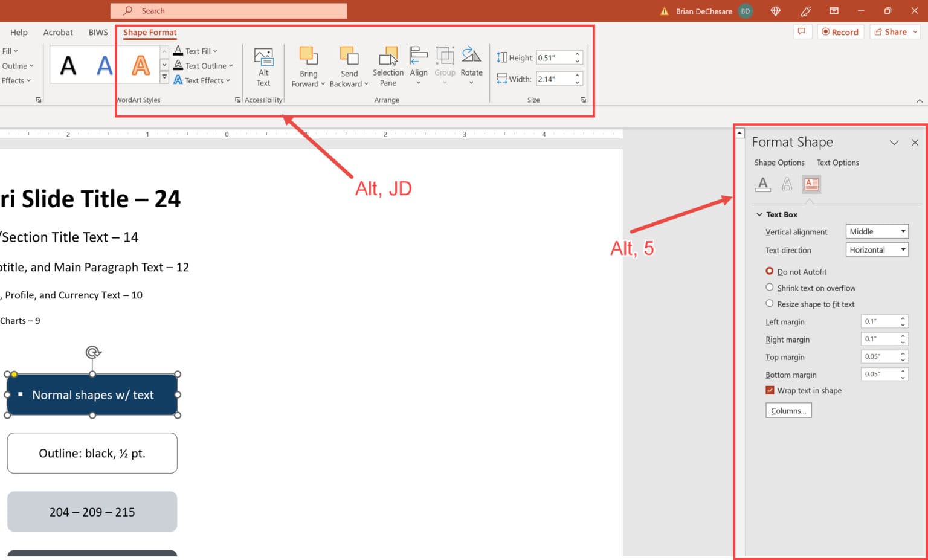Select the orange WordArt style thumbnail
The height and width of the screenshot is (560, 928).
(141, 65)
